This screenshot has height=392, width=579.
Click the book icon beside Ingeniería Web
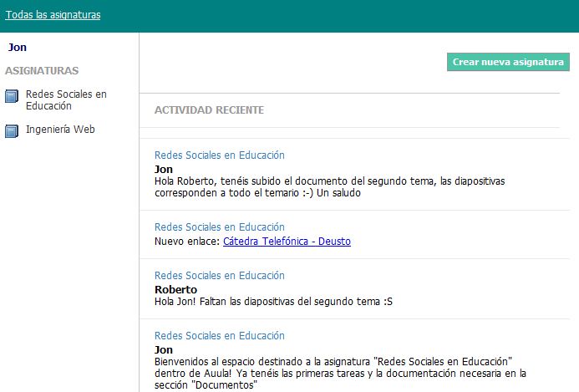(12, 130)
